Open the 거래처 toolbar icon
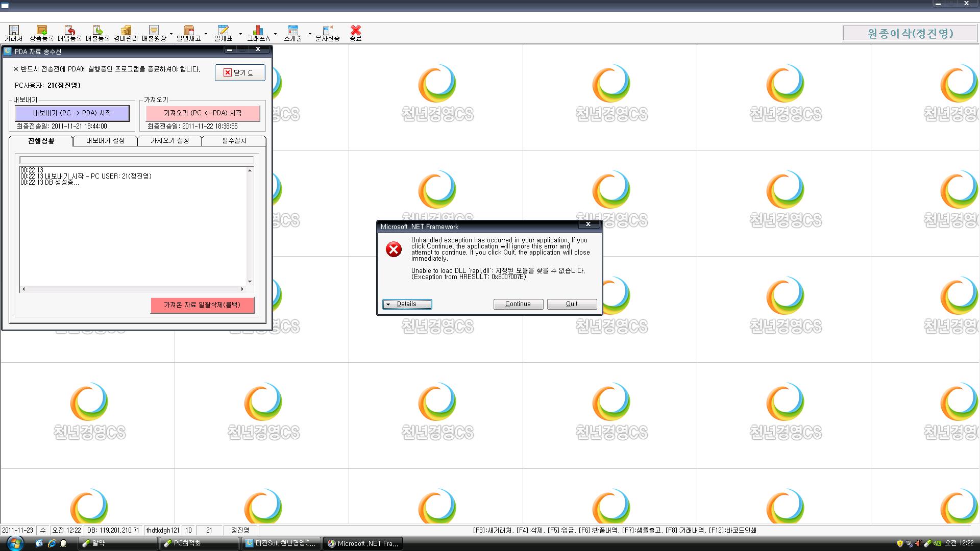This screenshot has height=551, width=980. click(x=14, y=33)
